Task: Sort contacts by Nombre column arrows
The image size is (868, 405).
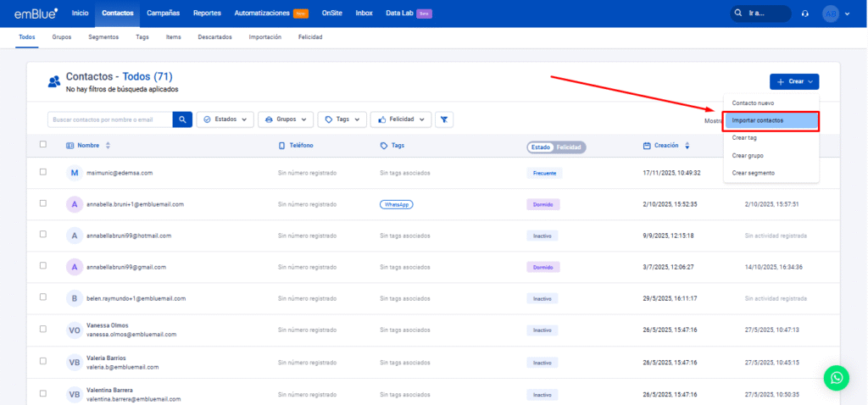Action: point(108,146)
